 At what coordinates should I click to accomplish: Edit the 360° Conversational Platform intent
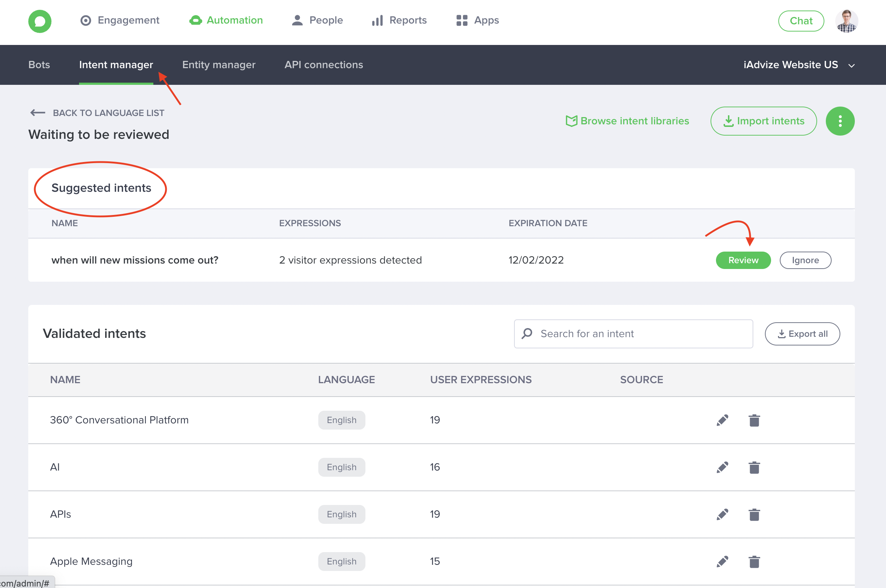pos(722,420)
